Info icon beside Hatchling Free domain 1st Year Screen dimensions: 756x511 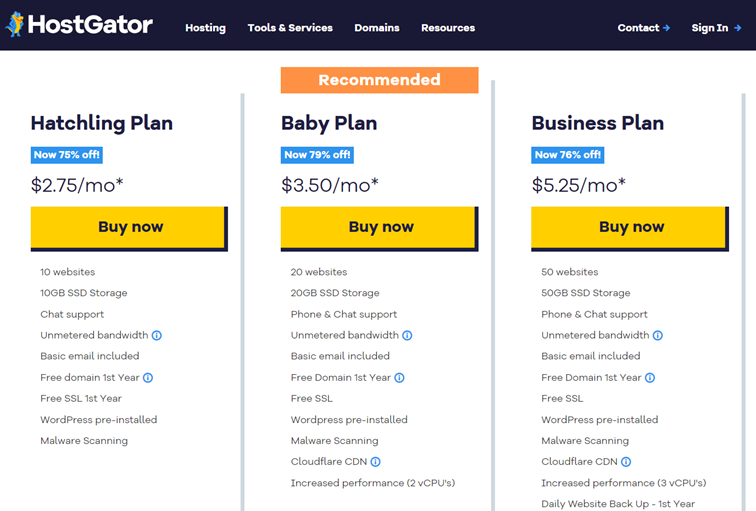pyautogui.click(x=148, y=378)
